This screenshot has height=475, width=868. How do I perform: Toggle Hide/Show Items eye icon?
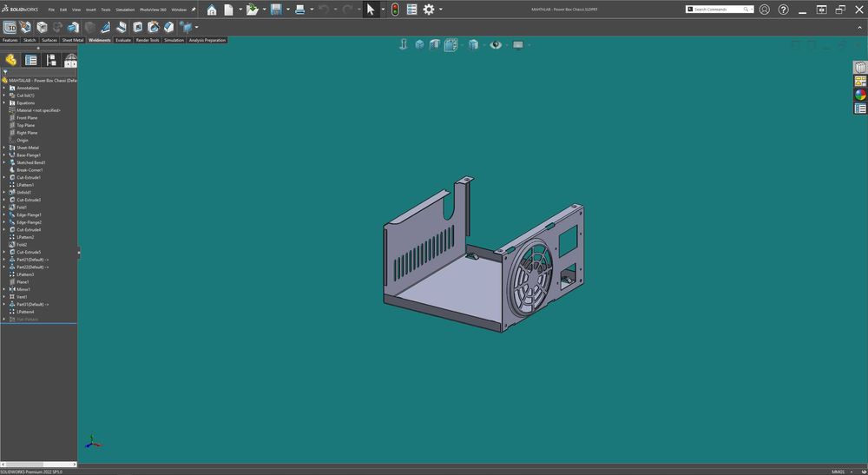click(495, 44)
